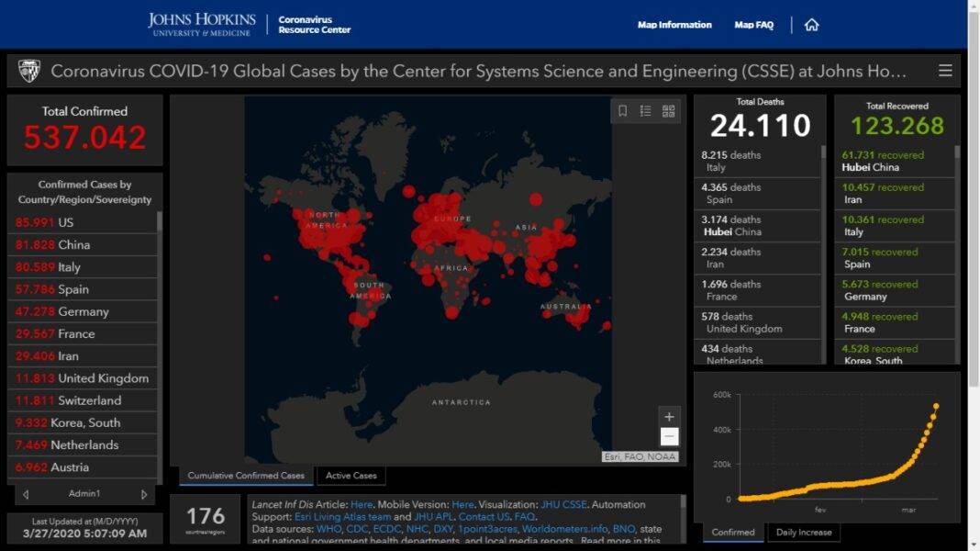
Task: Zoom in on the map
Action: pos(669,417)
